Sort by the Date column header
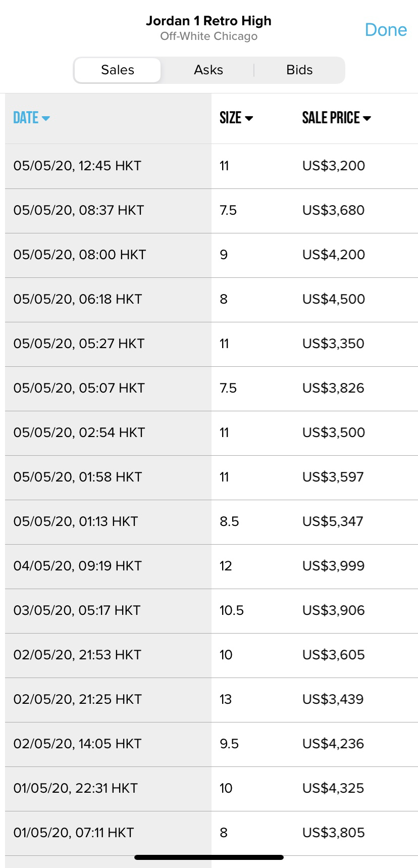 [x=26, y=118]
